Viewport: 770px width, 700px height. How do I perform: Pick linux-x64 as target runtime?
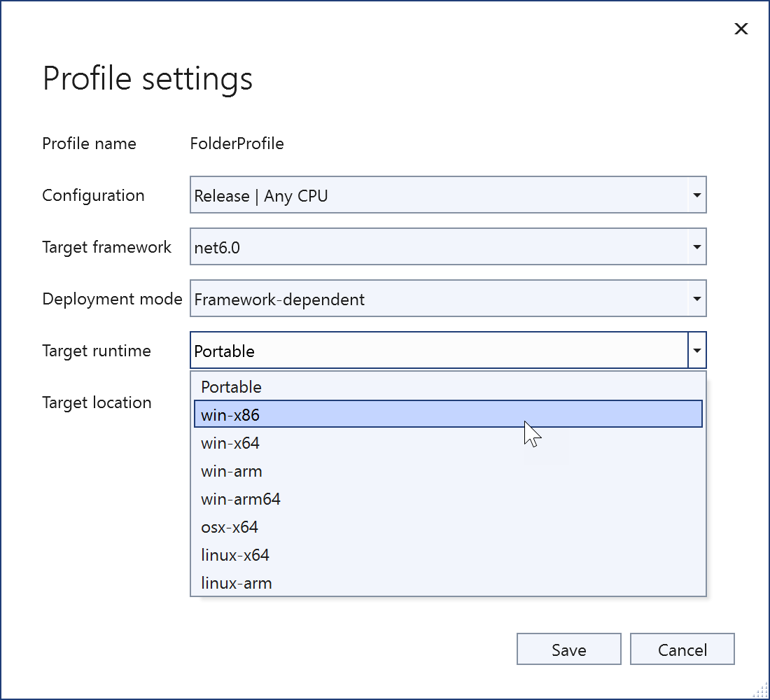coord(448,555)
